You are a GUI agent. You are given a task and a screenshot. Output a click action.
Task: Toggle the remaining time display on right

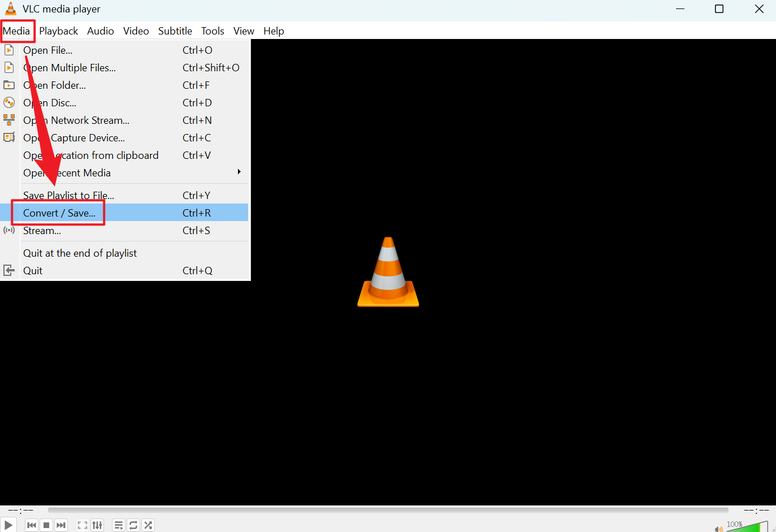click(756, 510)
